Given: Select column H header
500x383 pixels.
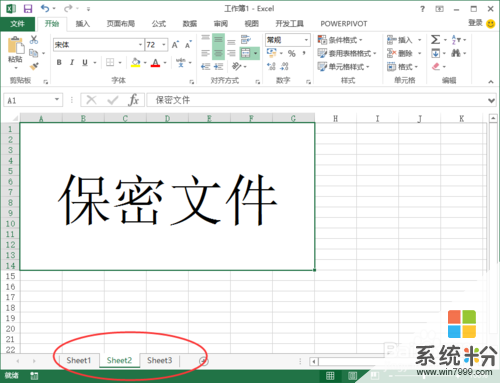Looking at the screenshot, I should coord(335,118).
